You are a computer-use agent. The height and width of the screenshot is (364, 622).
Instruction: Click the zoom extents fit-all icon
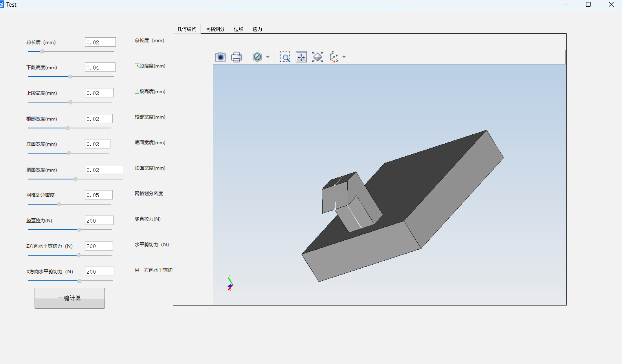coord(317,57)
